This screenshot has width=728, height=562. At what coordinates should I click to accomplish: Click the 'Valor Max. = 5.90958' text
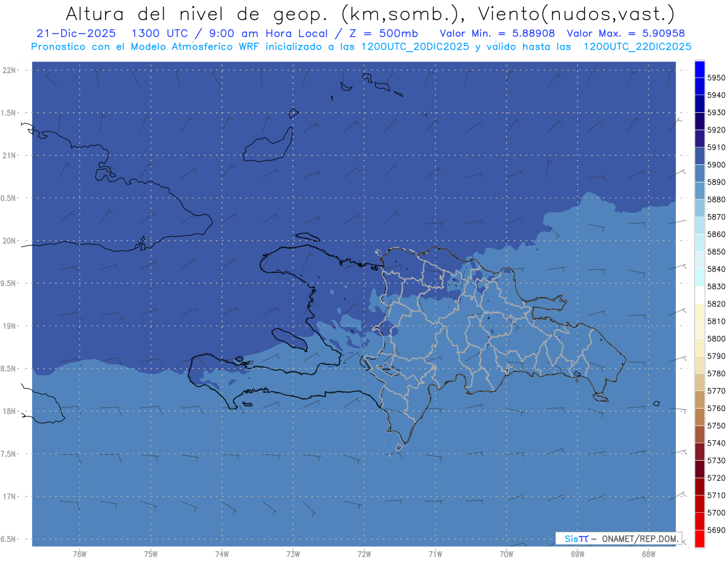[x=625, y=33]
